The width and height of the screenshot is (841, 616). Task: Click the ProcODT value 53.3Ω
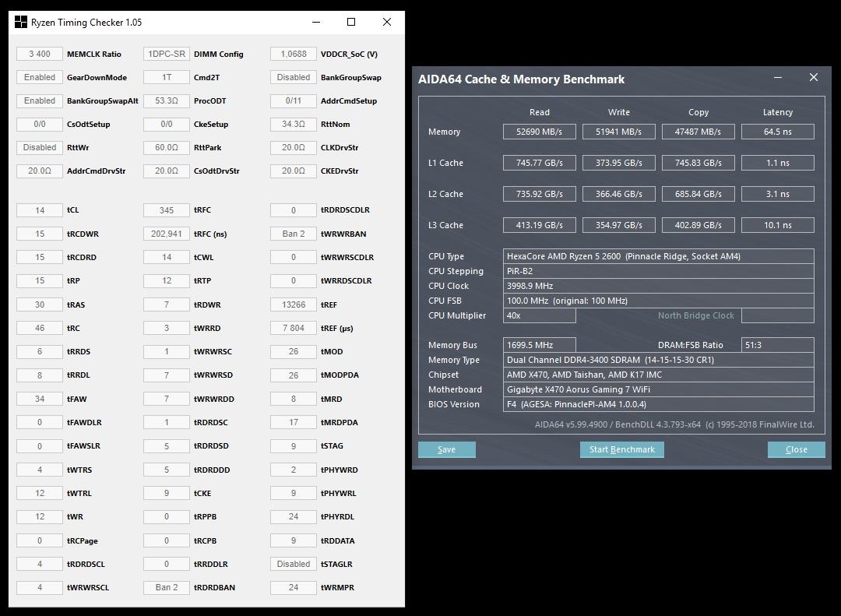[x=167, y=100]
